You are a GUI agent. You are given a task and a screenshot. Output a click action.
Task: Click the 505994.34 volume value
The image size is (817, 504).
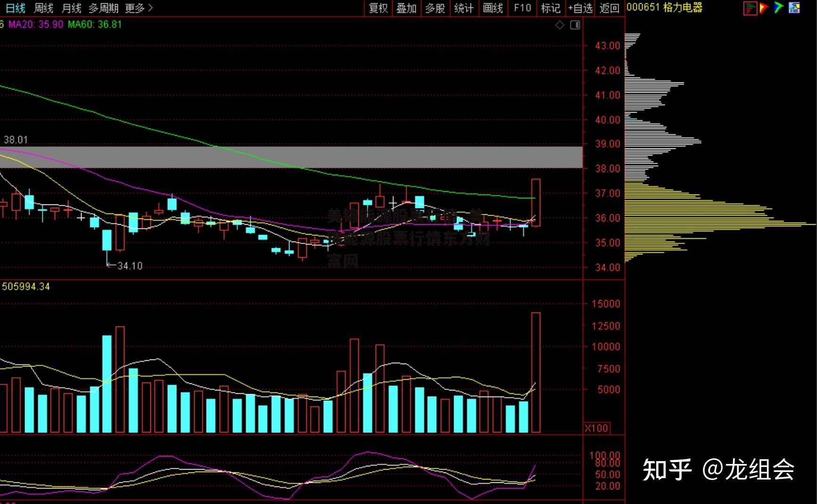tap(26, 286)
